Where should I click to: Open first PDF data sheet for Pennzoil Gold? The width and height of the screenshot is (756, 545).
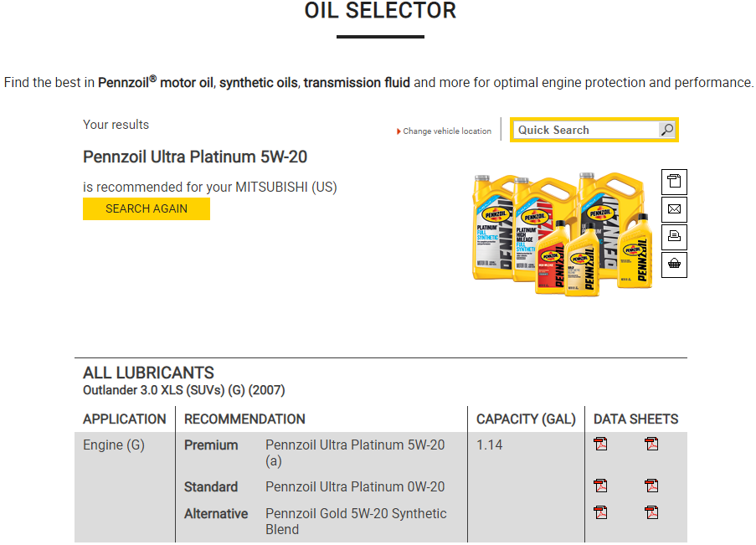click(x=600, y=512)
